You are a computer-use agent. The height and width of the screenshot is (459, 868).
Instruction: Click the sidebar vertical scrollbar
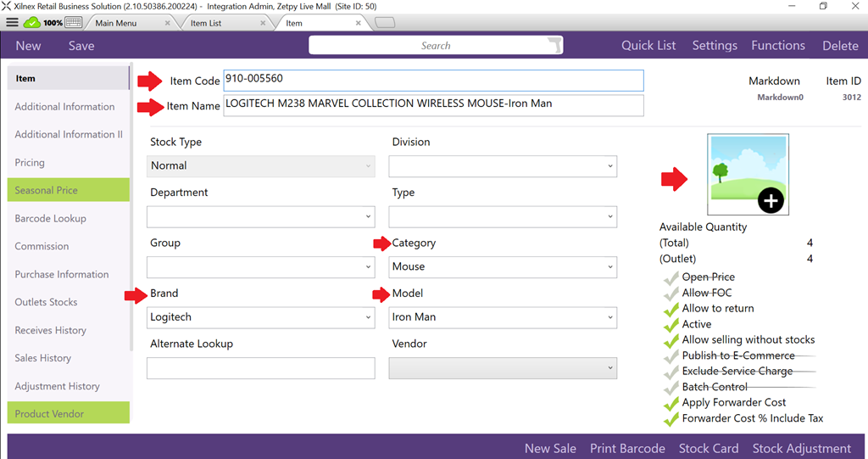[131, 208]
